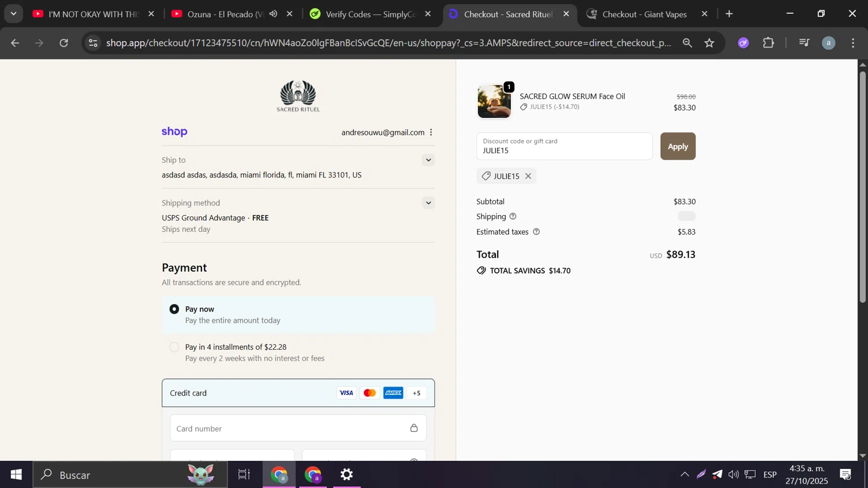Click the discount code input field
The height and width of the screenshot is (488, 868).
click(x=564, y=146)
